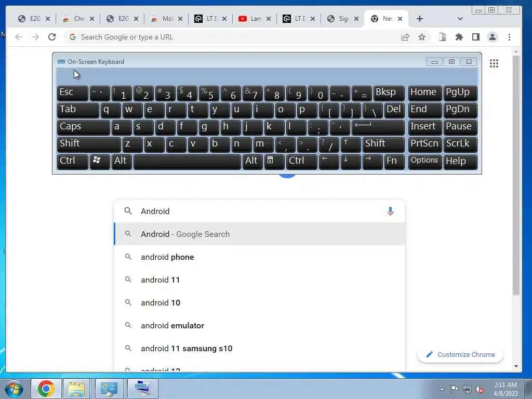532x399 pixels.
Task: Open Windows Explorer from taskbar
Action: pyautogui.click(x=76, y=389)
